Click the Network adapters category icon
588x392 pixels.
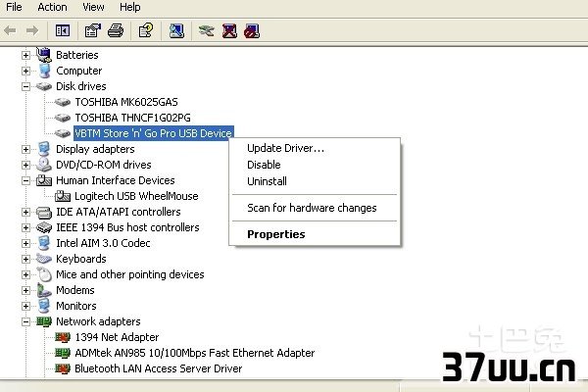pyautogui.click(x=44, y=321)
